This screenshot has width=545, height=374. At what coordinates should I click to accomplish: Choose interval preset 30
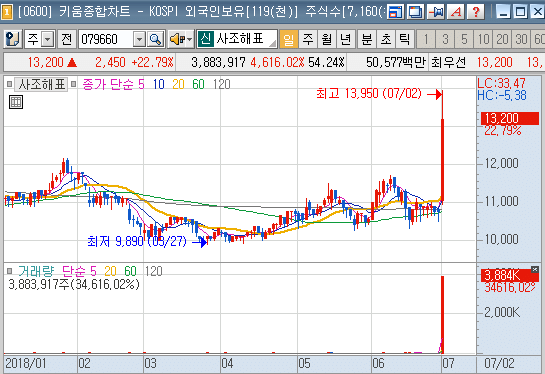[x=521, y=39]
